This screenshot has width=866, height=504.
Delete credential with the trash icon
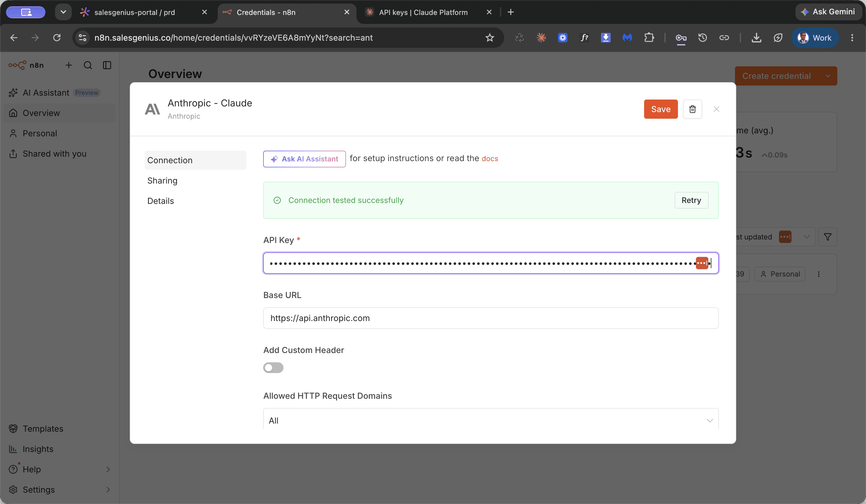pyautogui.click(x=692, y=109)
